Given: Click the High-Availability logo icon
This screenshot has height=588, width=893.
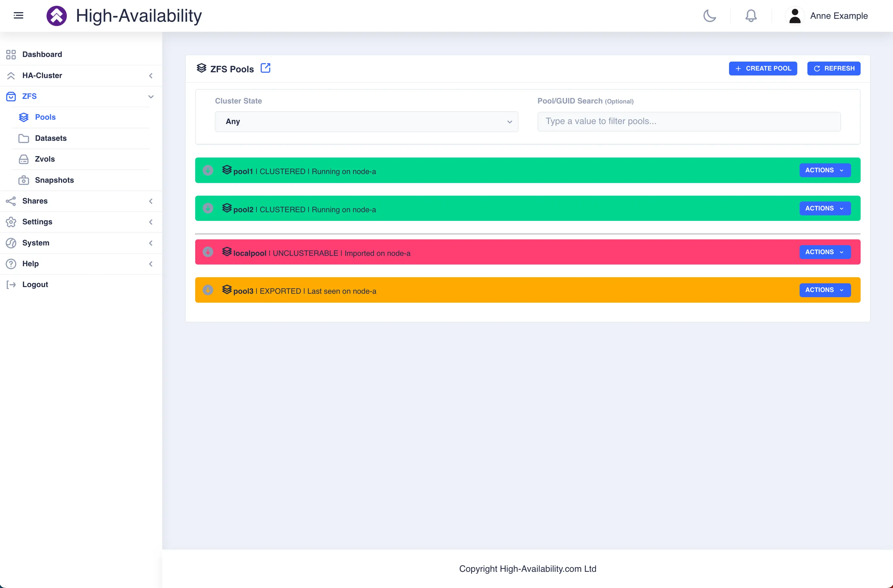Looking at the screenshot, I should pyautogui.click(x=57, y=16).
